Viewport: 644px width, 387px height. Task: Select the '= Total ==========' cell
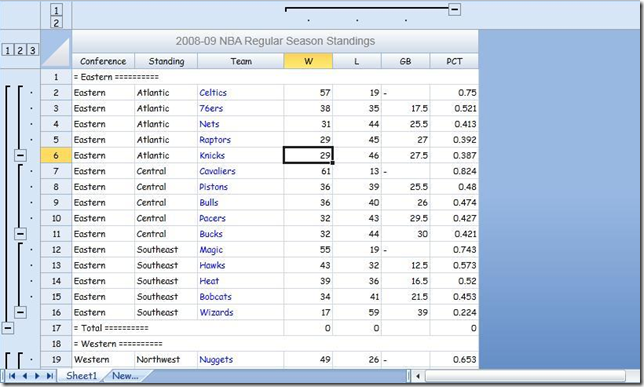click(x=178, y=328)
